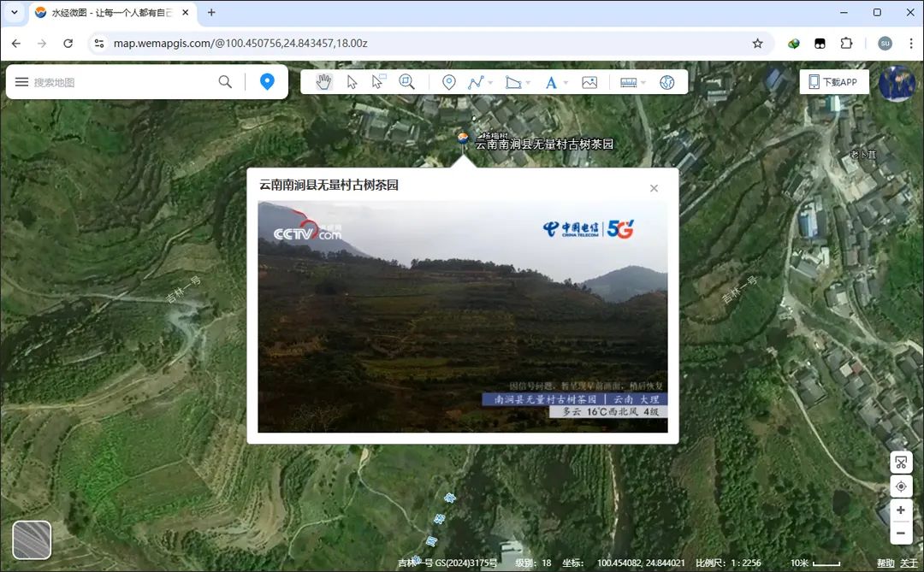Open the browser extensions puzzle icon
Image resolution: width=924 pixels, height=572 pixels.
click(x=847, y=43)
